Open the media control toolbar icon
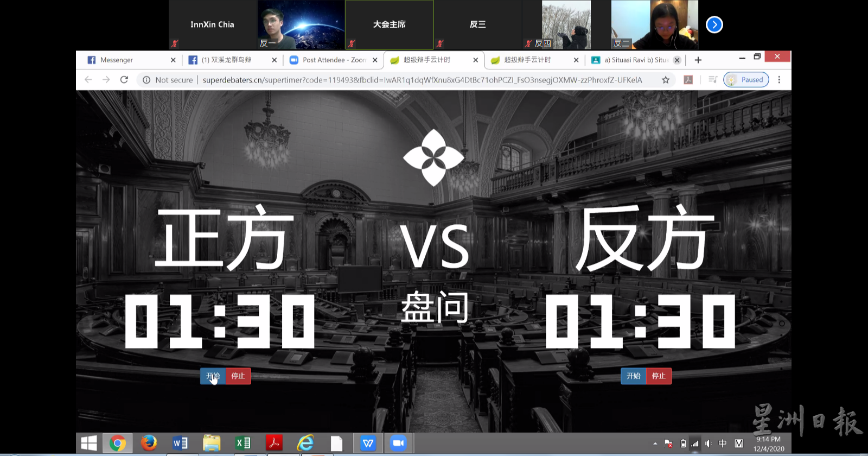The width and height of the screenshot is (868, 456). click(713, 80)
